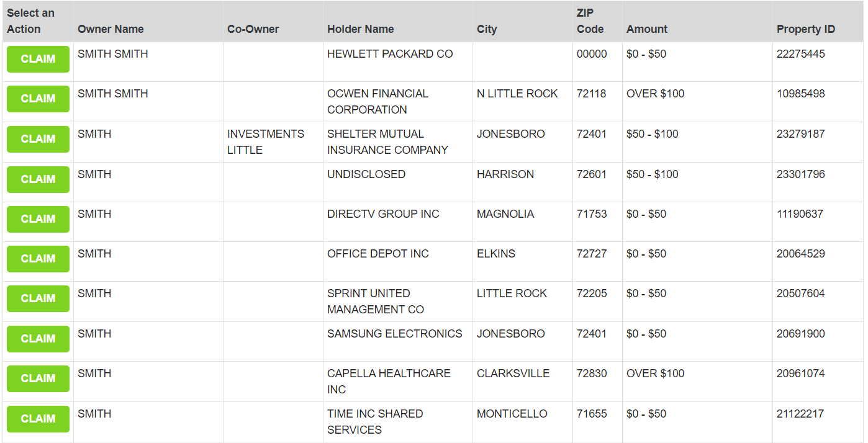The width and height of the screenshot is (868, 443).
Task: Click the INVESTMENTS LITTLE co-owner cell
Action: coord(266,142)
